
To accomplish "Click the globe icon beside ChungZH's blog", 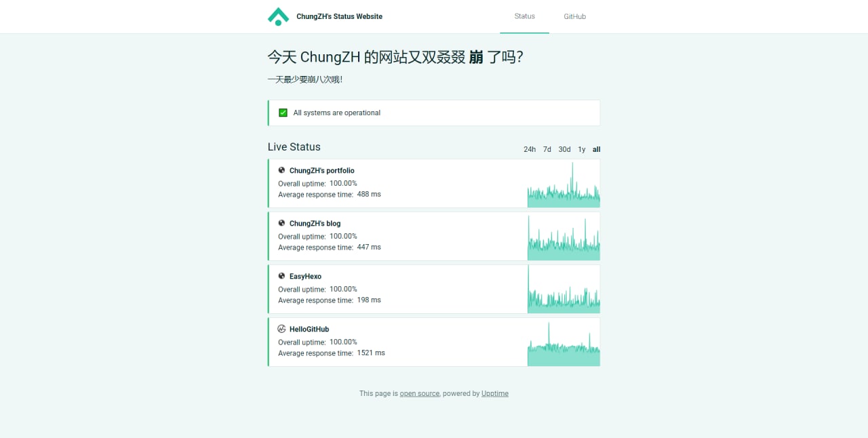I will (281, 223).
